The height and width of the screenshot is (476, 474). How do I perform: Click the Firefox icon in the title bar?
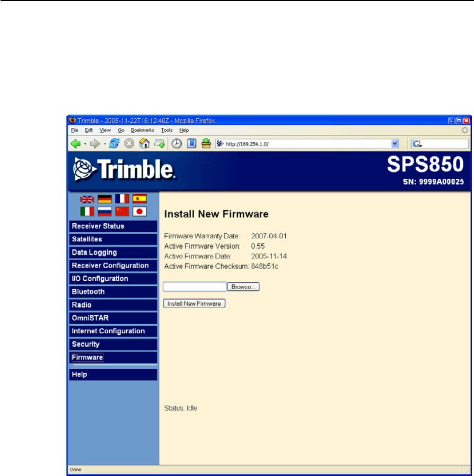pos(73,120)
